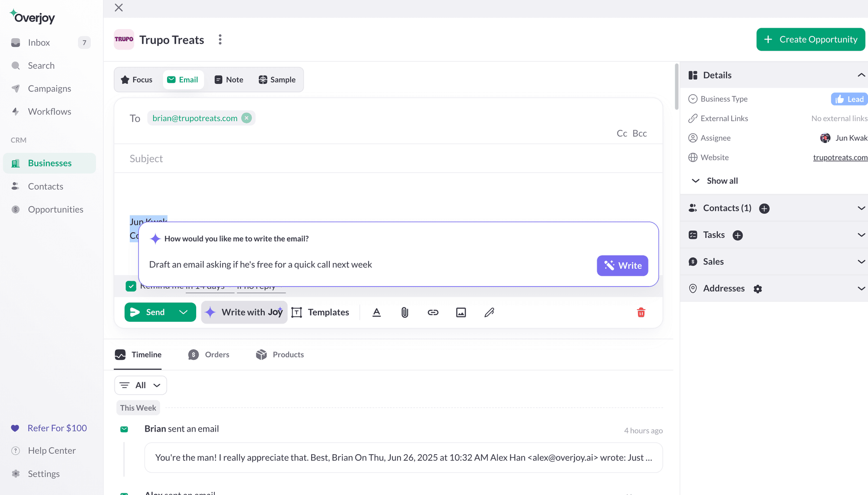Image resolution: width=868 pixels, height=495 pixels.
Task: Open Trupo Treats three-dot menu
Action: (220, 40)
